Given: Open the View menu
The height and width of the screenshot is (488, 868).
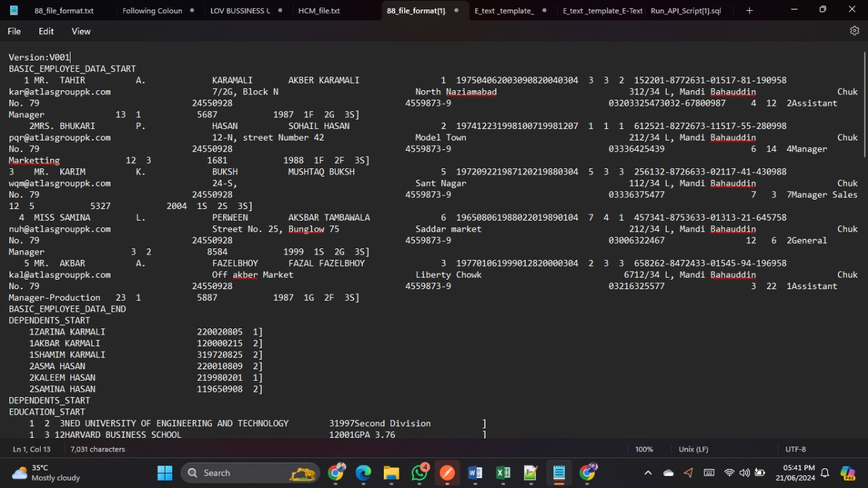Looking at the screenshot, I should coord(81,31).
